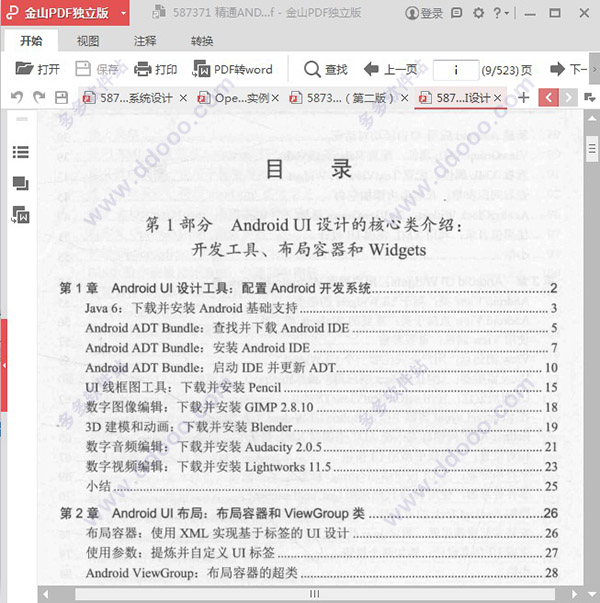Image resolution: width=600 pixels, height=603 pixels.
Task: Click the Java 6 下载并安装 entry
Action: (x=321, y=308)
